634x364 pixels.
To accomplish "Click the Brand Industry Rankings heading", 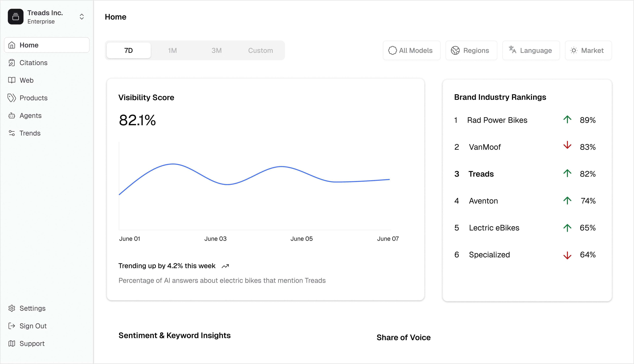I will tap(500, 97).
